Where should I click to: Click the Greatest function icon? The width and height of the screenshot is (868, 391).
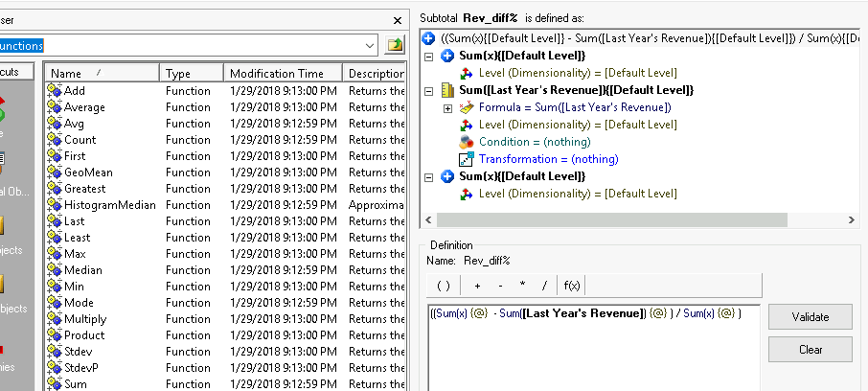point(55,188)
